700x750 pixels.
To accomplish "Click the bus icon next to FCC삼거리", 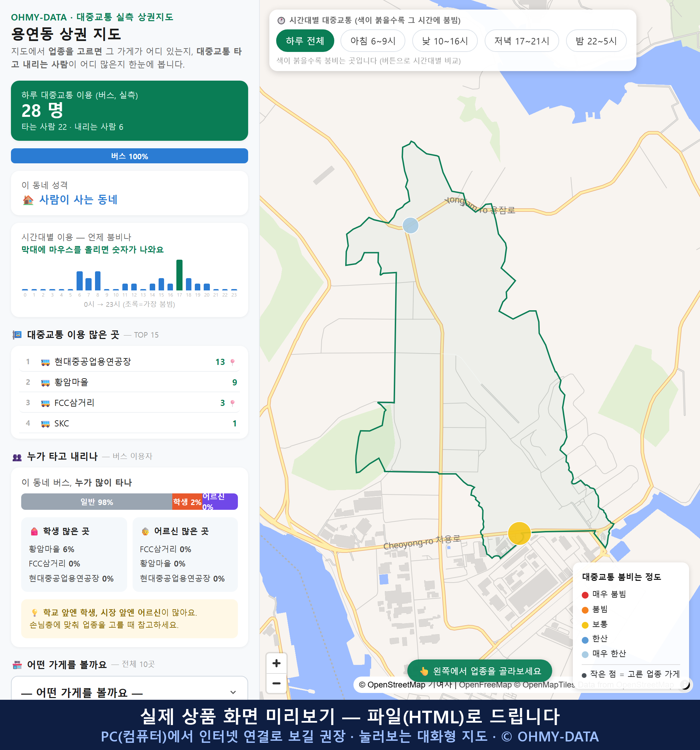I will pos(45,403).
